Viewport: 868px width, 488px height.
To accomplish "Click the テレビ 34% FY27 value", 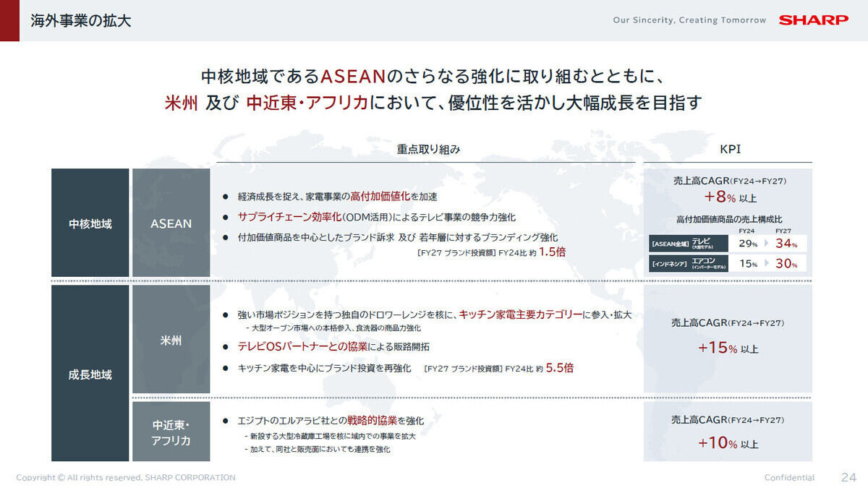I will click(786, 244).
